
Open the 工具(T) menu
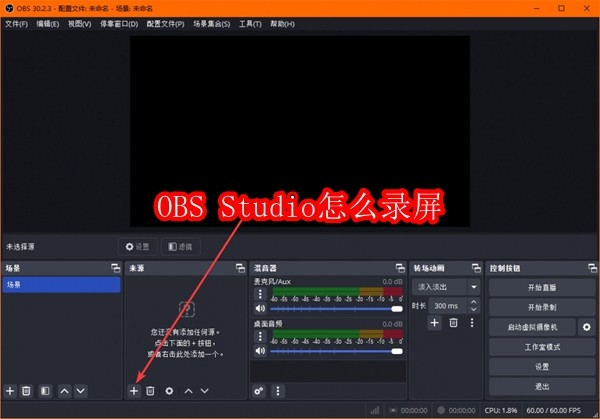click(250, 24)
